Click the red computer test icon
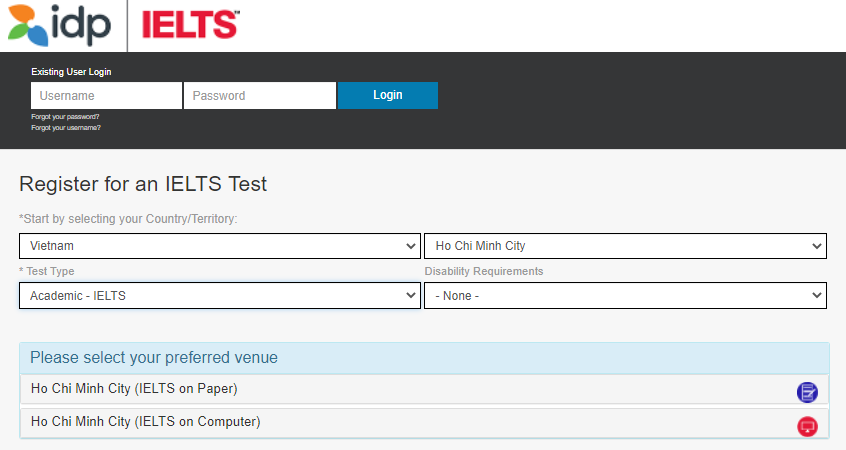 click(807, 427)
